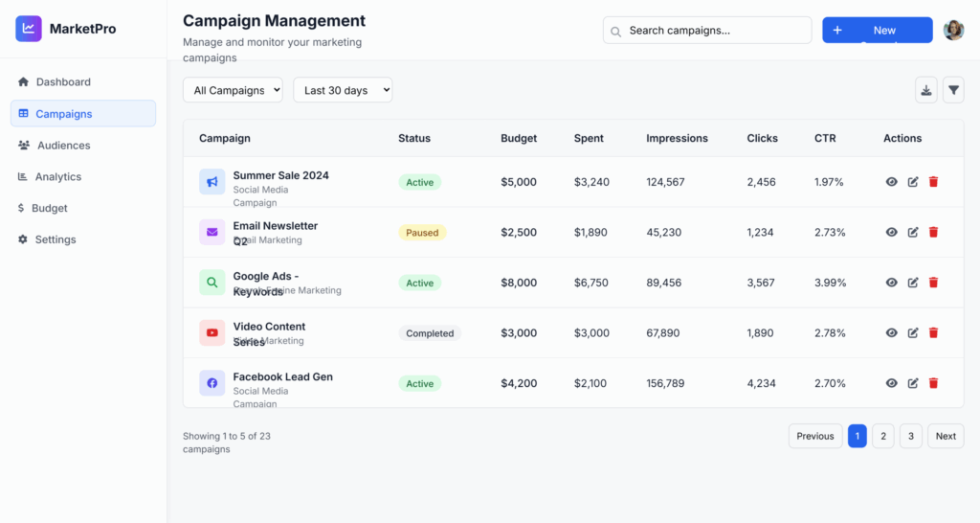Go to the Next page of campaigns
980x523 pixels.
point(946,436)
